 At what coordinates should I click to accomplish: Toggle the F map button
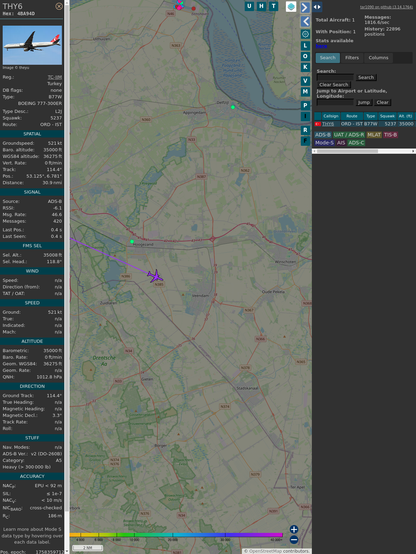(305, 141)
